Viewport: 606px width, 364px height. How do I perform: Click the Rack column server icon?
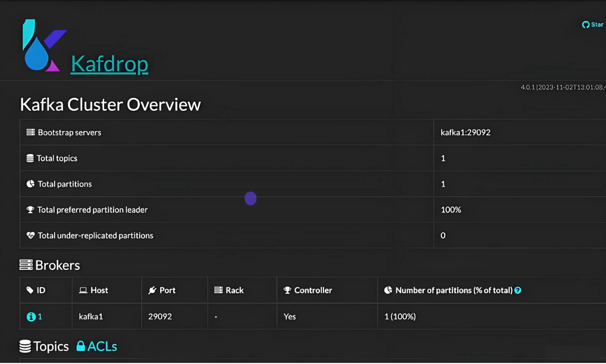click(x=218, y=290)
